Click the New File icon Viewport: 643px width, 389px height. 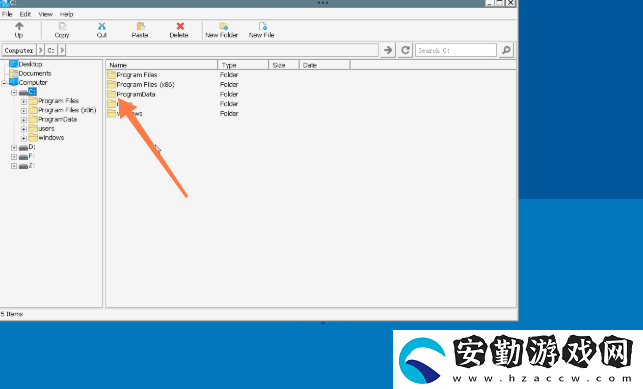[x=262, y=27]
